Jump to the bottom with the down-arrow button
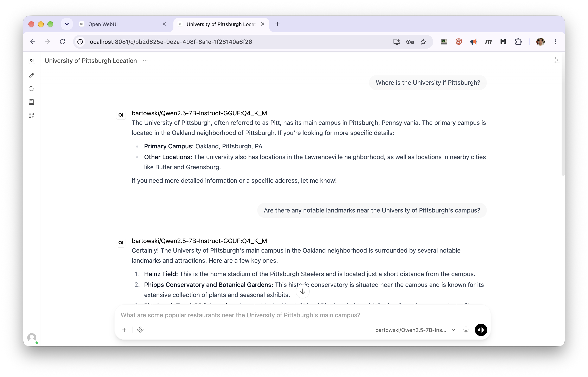 pyautogui.click(x=302, y=292)
